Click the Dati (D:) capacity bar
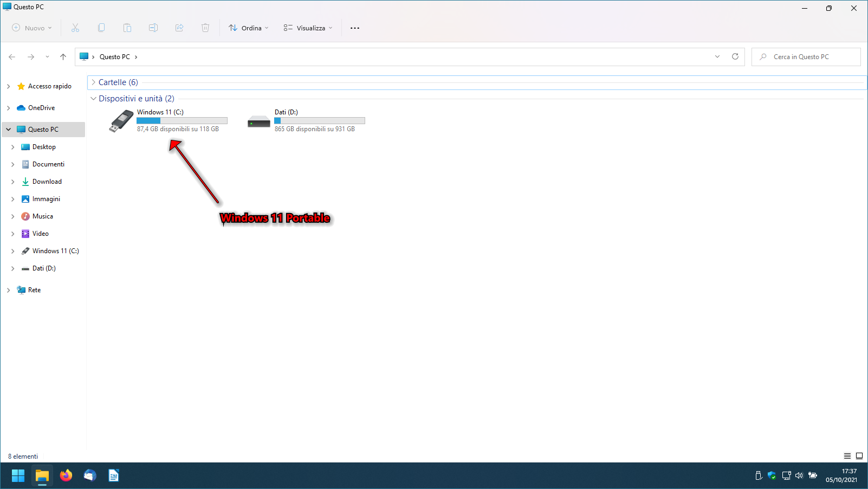The width and height of the screenshot is (868, 489). pos(320,121)
